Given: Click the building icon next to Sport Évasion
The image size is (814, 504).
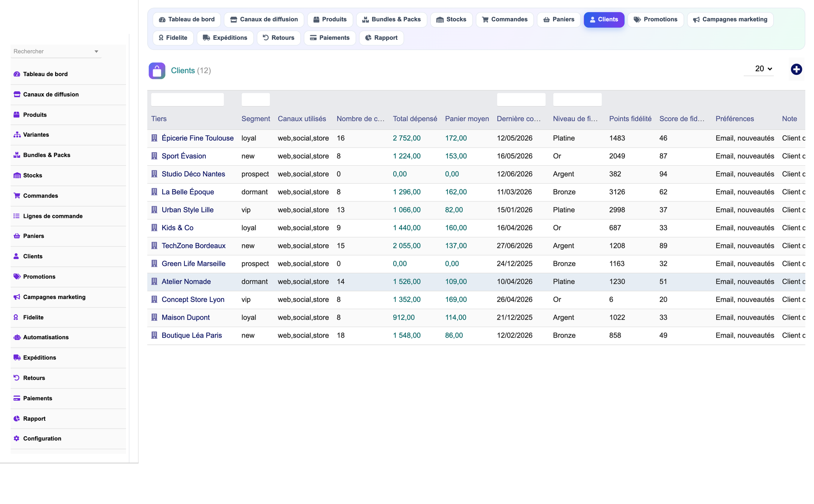Looking at the screenshot, I should coord(154,156).
